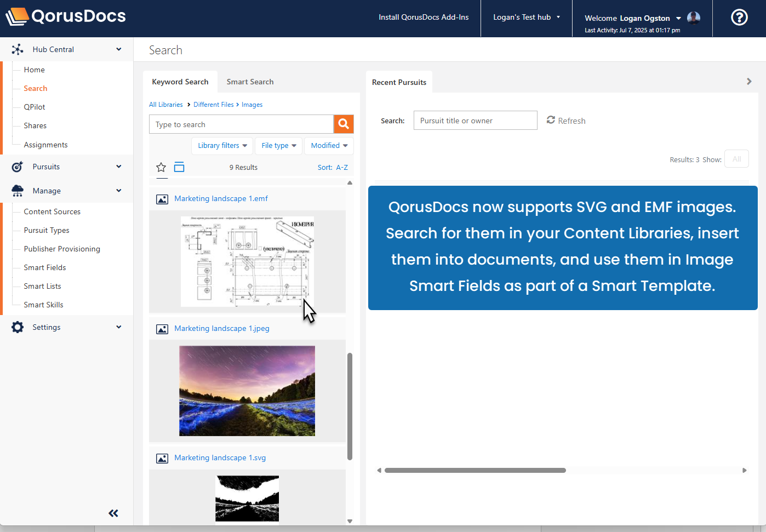Open Marketing landscape 1.jpeg file link
Viewport: 766px width, 532px height.
point(222,328)
